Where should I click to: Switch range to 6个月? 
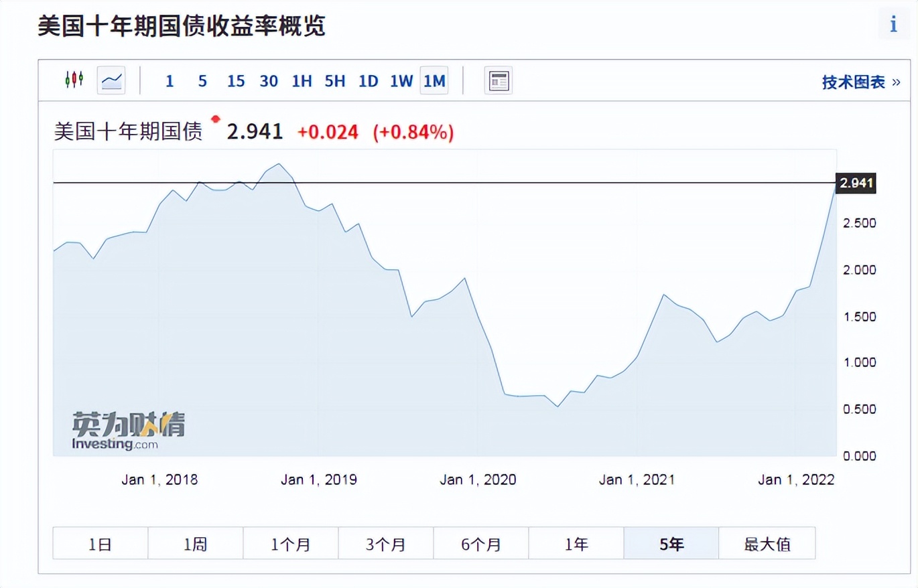[480, 544]
